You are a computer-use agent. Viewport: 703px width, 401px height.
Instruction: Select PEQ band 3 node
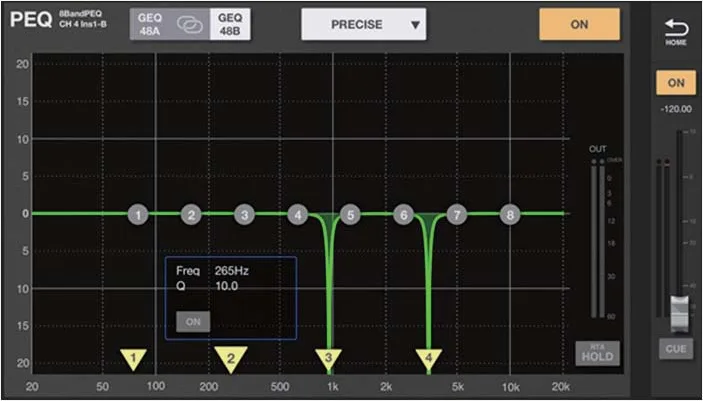(x=244, y=215)
